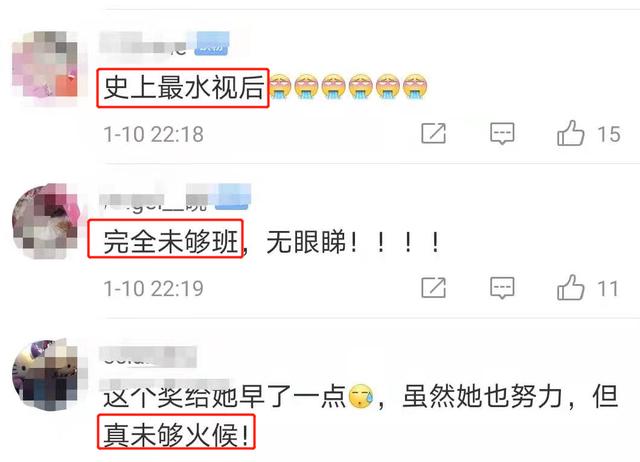
Task: Tap the blue badge beside first username
Action: click(x=212, y=44)
